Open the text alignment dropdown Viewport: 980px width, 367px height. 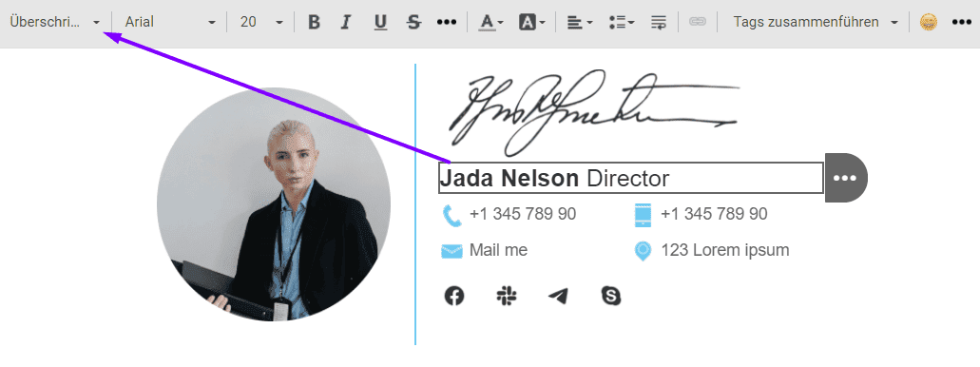pos(580,23)
